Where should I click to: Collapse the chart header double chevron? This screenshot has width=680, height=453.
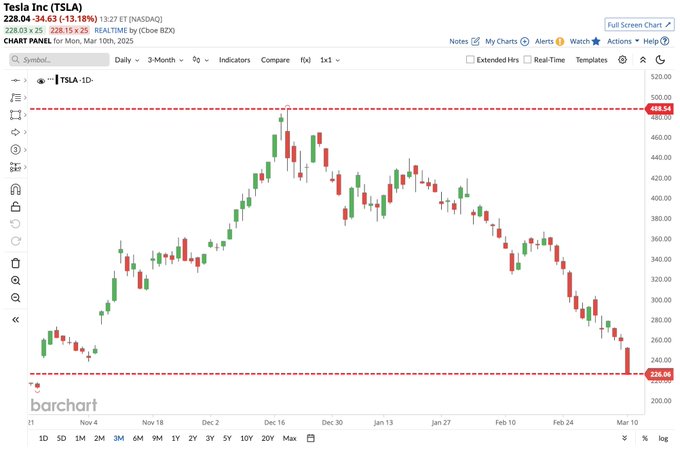pos(643,60)
